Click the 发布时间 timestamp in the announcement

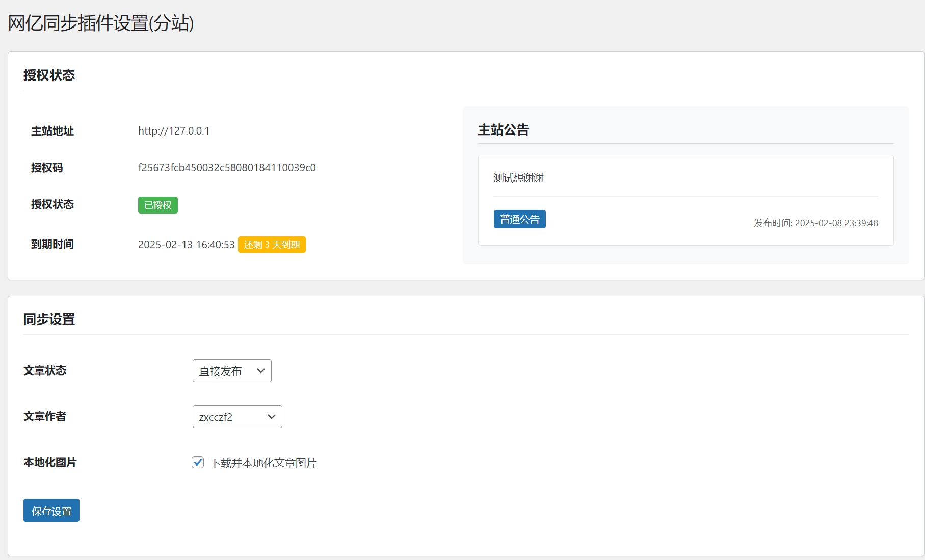coord(815,223)
